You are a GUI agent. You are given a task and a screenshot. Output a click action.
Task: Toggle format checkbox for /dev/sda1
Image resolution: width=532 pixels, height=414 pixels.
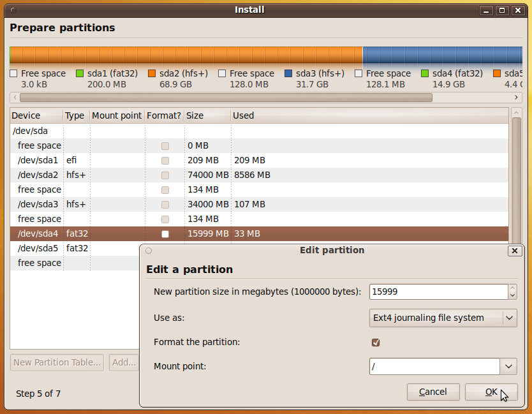(165, 161)
